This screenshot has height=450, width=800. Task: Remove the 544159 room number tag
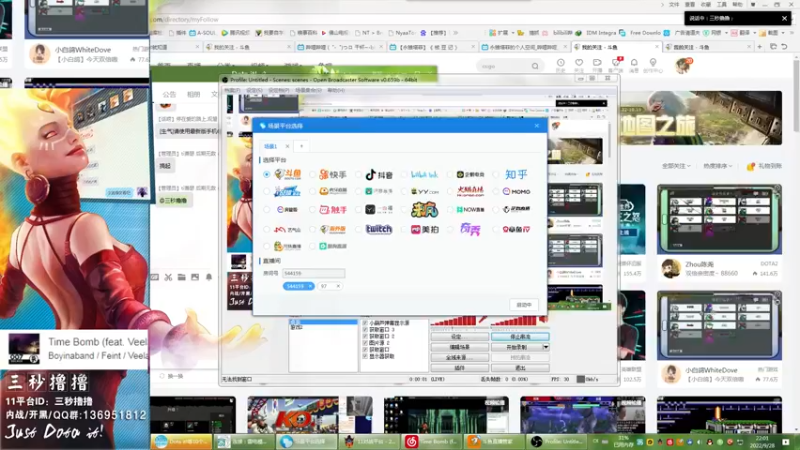(x=310, y=286)
